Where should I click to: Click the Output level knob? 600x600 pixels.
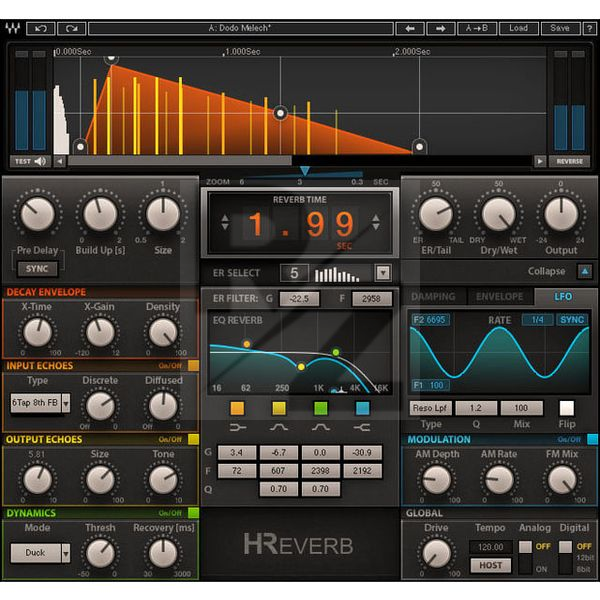click(561, 214)
